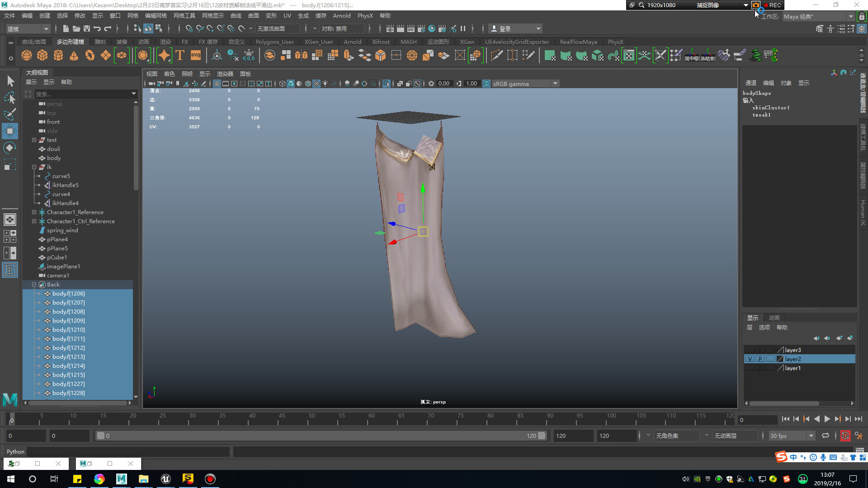Click the range slider end handle

[541, 436]
